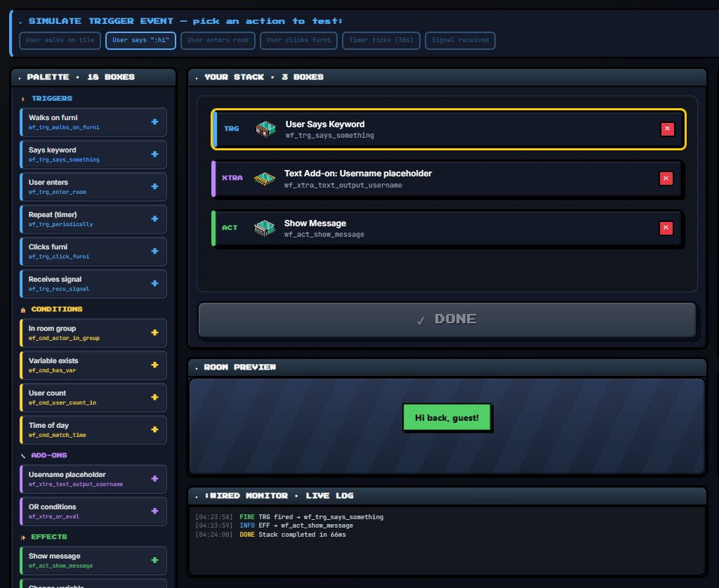Add the OR conditions add-on

click(154, 511)
